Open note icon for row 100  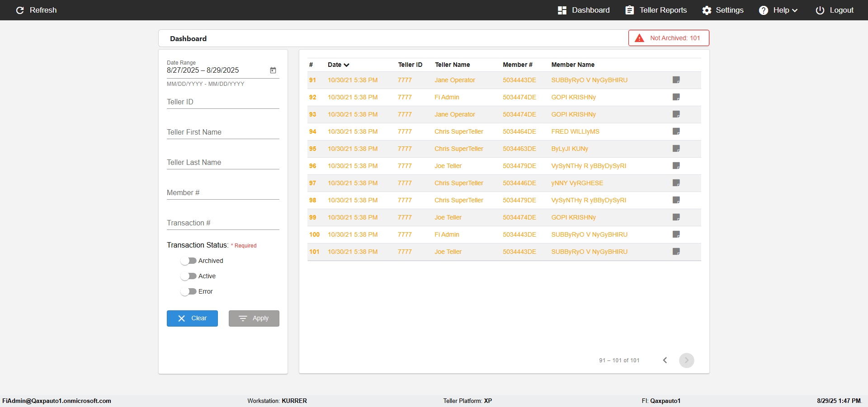pyautogui.click(x=676, y=234)
